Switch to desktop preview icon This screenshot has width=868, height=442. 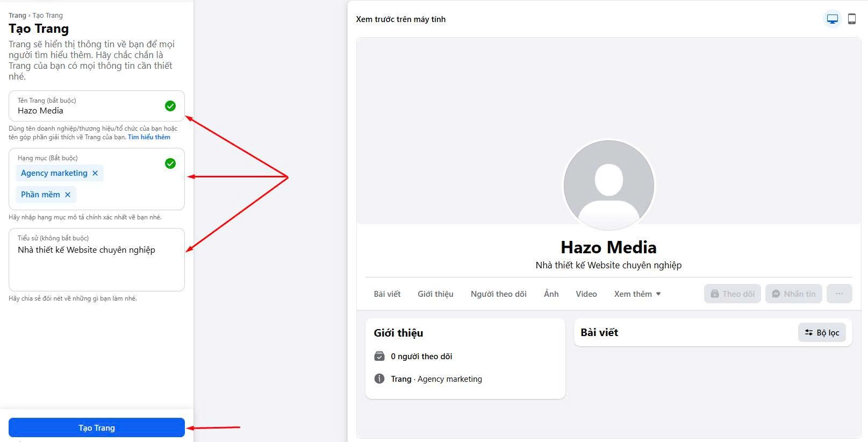pyautogui.click(x=833, y=19)
